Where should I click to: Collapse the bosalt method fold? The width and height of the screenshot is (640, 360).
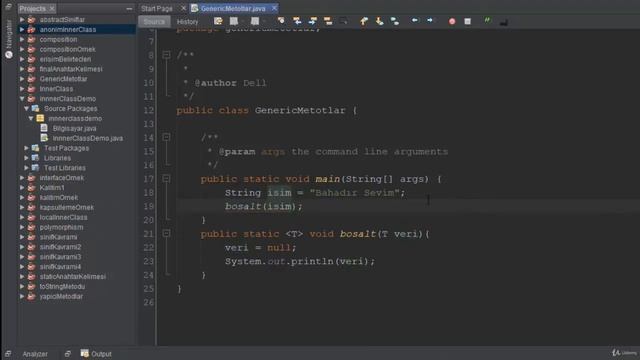tap(166, 233)
